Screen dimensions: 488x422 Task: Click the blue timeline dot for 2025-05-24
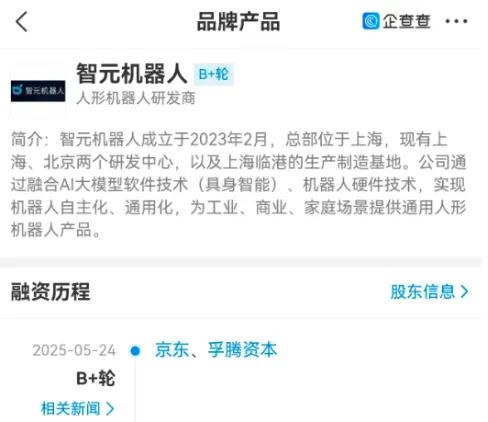point(135,351)
